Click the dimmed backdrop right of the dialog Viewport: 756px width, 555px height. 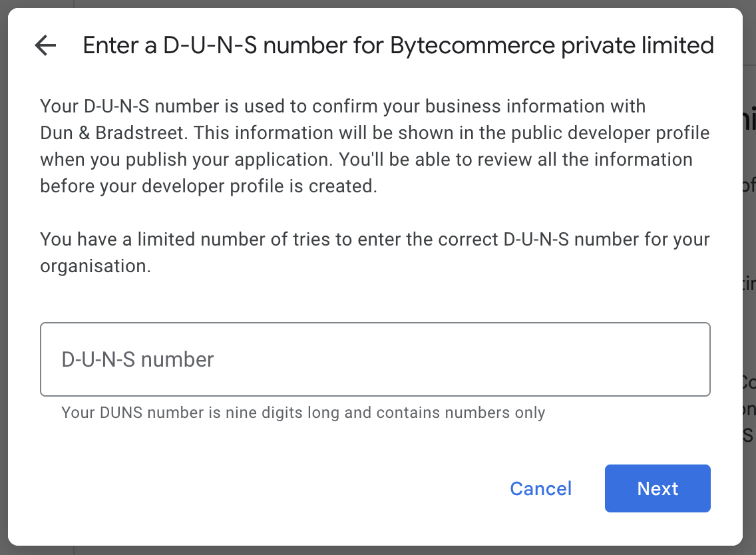coord(749,299)
